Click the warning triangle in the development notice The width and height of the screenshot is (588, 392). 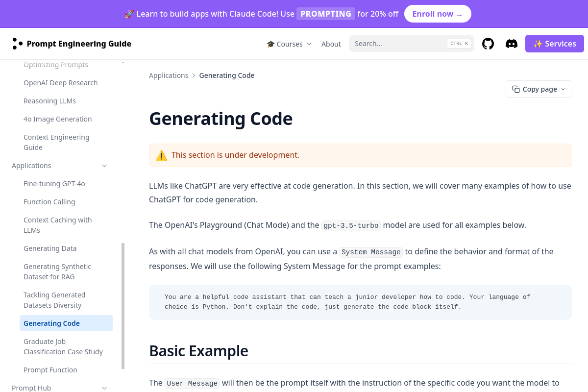pyautogui.click(x=162, y=155)
